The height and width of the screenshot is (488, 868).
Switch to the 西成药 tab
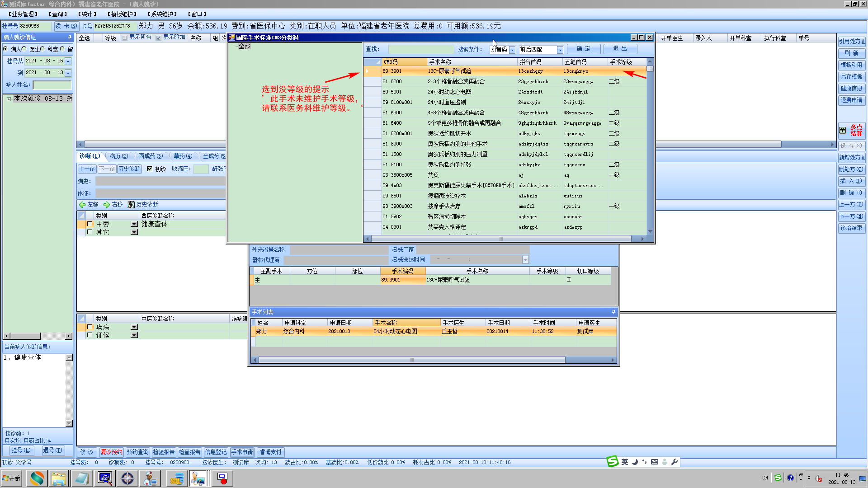point(150,156)
